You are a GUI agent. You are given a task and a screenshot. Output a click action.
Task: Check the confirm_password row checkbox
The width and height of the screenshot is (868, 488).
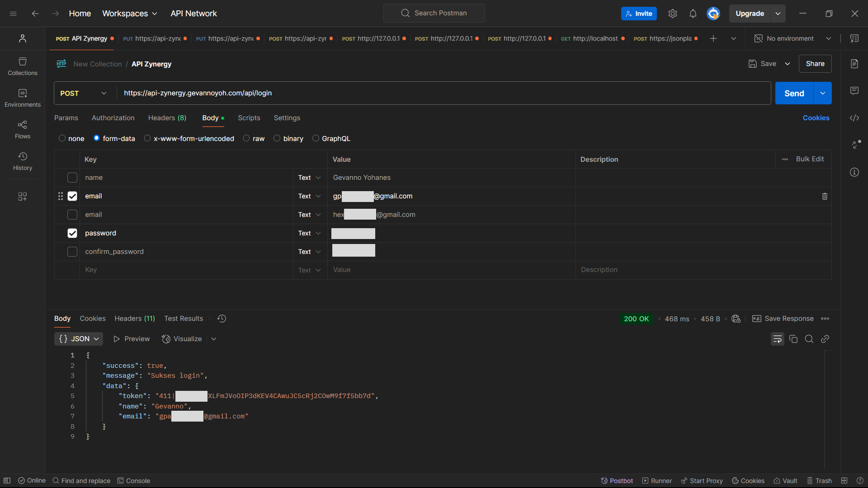pyautogui.click(x=72, y=252)
